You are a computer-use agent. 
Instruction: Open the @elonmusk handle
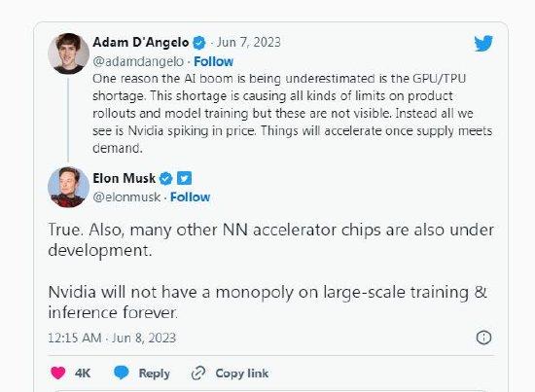(126, 196)
